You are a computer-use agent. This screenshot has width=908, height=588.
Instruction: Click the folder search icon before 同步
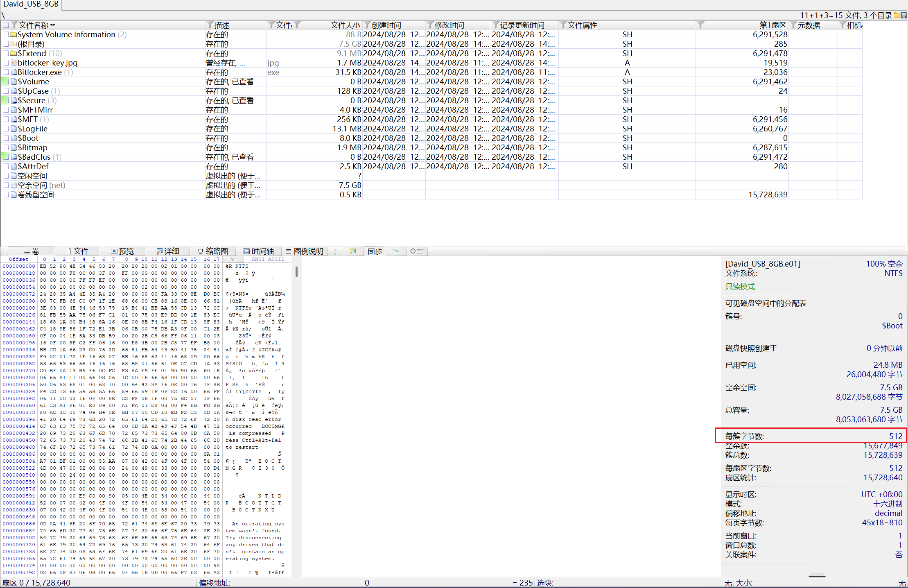[352, 251]
